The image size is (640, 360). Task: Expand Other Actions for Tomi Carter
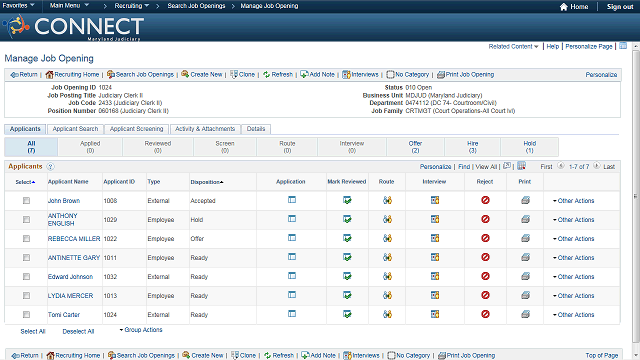click(x=573, y=315)
